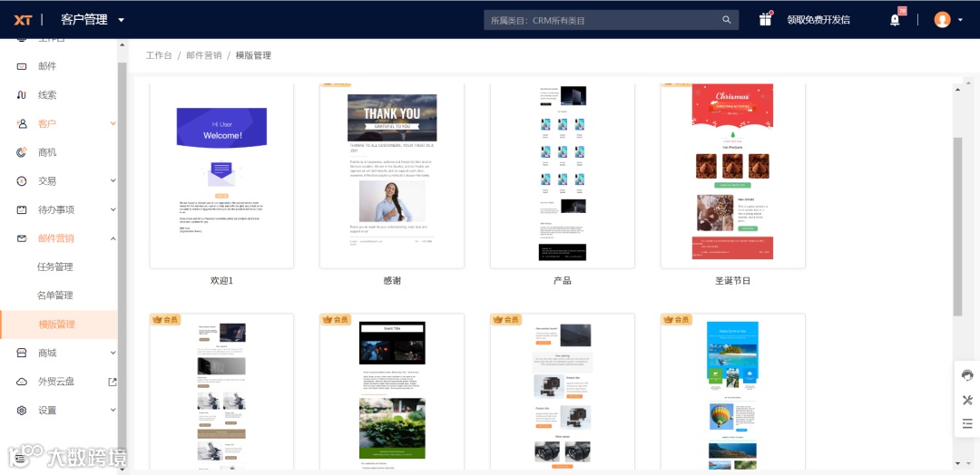The width and height of the screenshot is (980, 475).
Task: Click 会员 badge on Happy Summer Day template
Action: click(x=676, y=320)
